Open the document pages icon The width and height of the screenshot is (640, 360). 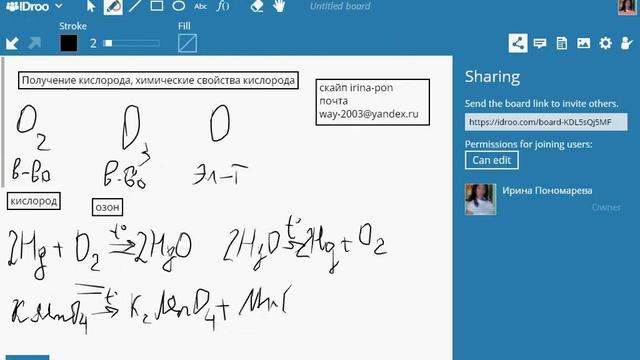coord(562,43)
